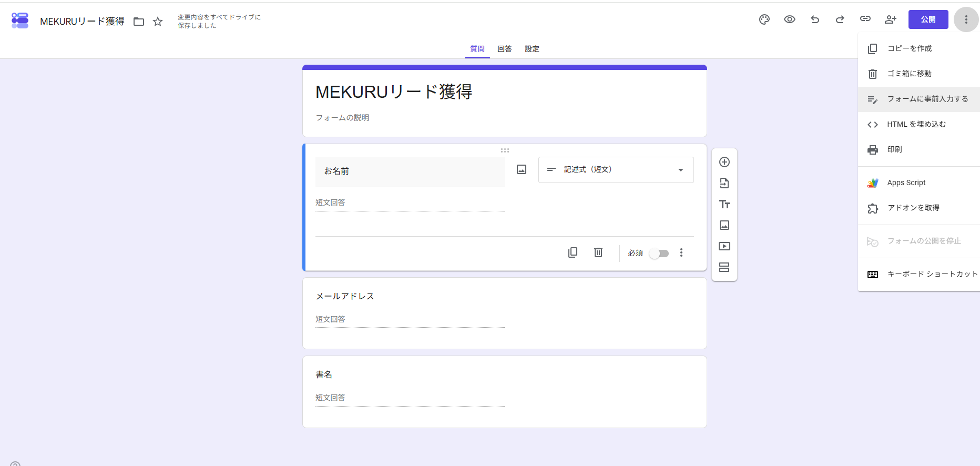
Task: Edit the form title MEKURUリード獲得 on the card
Action: pos(394,92)
